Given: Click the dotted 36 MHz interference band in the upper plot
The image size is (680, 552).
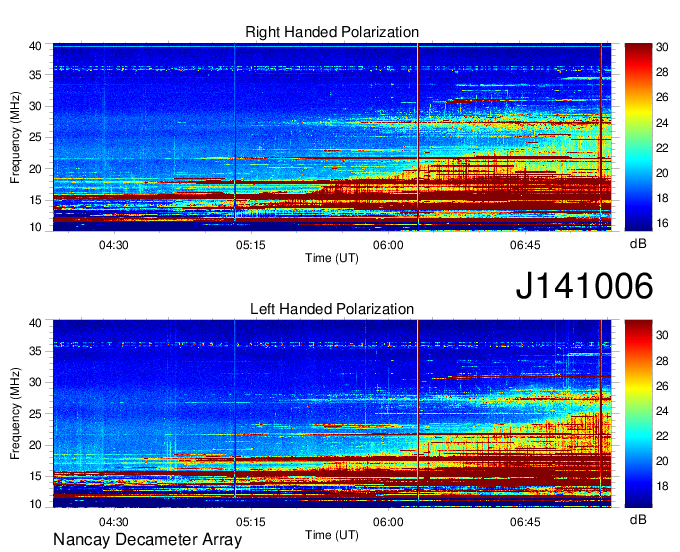Looking at the screenshot, I should click(332, 68).
